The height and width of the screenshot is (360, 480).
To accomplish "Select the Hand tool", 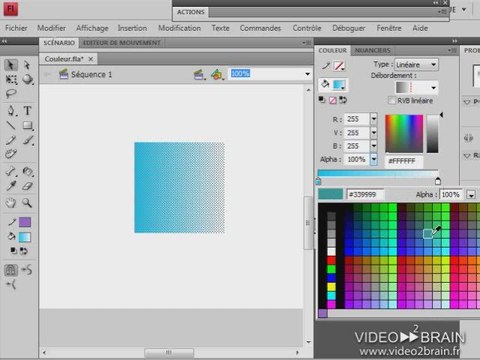I will (x=11, y=202).
